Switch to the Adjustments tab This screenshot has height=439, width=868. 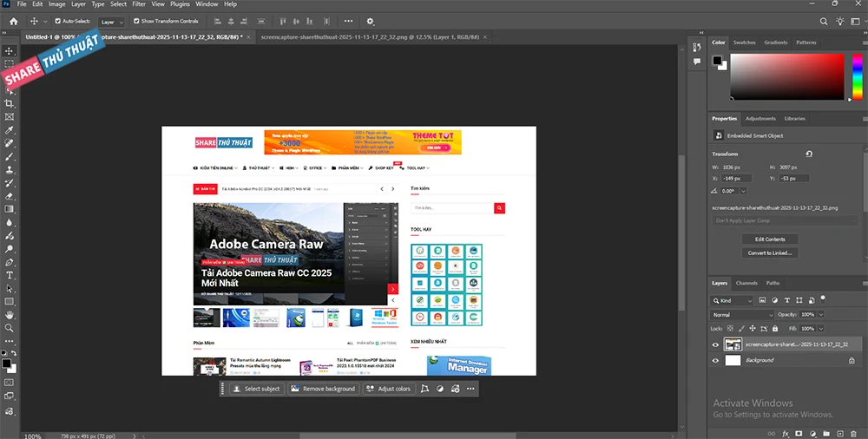click(760, 119)
